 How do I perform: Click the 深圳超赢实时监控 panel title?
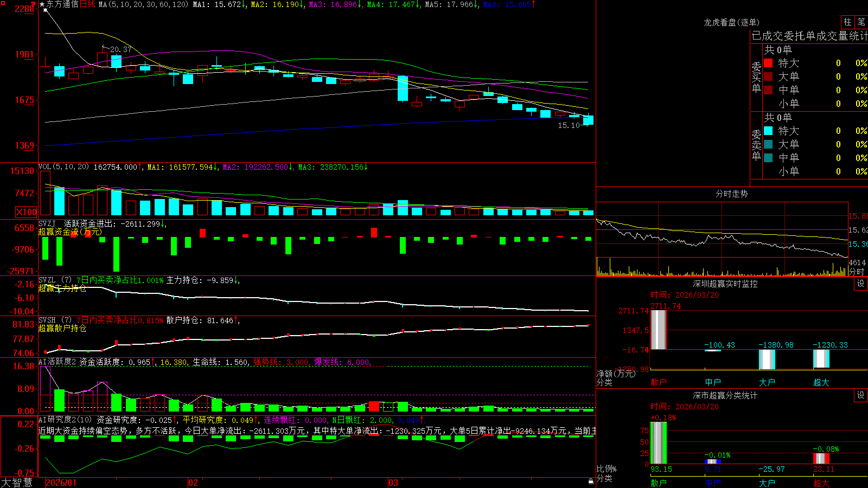point(725,284)
